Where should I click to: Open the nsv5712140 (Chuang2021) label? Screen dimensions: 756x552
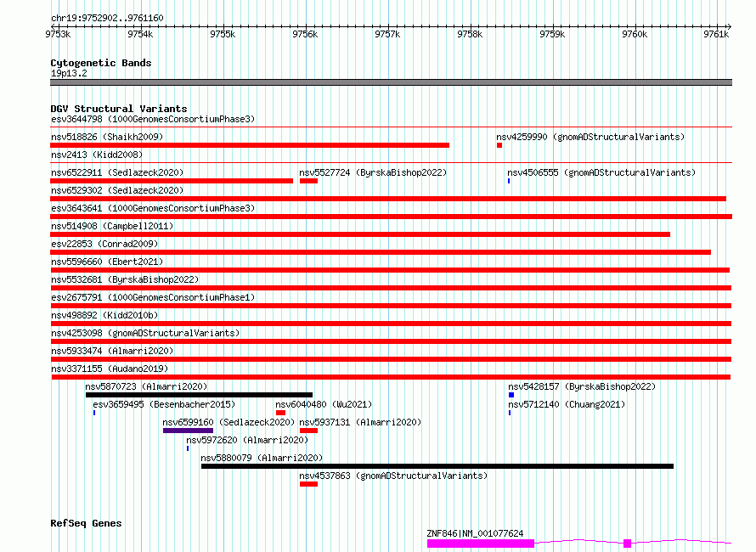click(x=567, y=404)
